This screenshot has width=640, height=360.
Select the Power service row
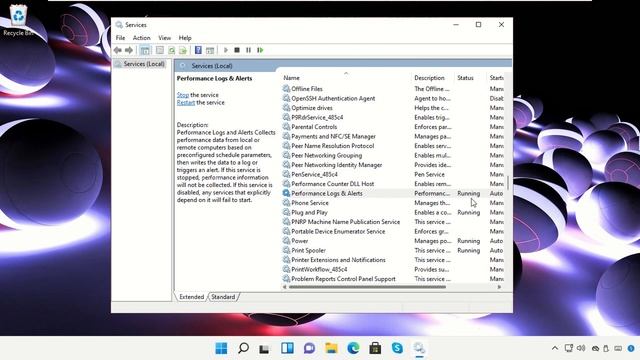[x=392, y=241]
